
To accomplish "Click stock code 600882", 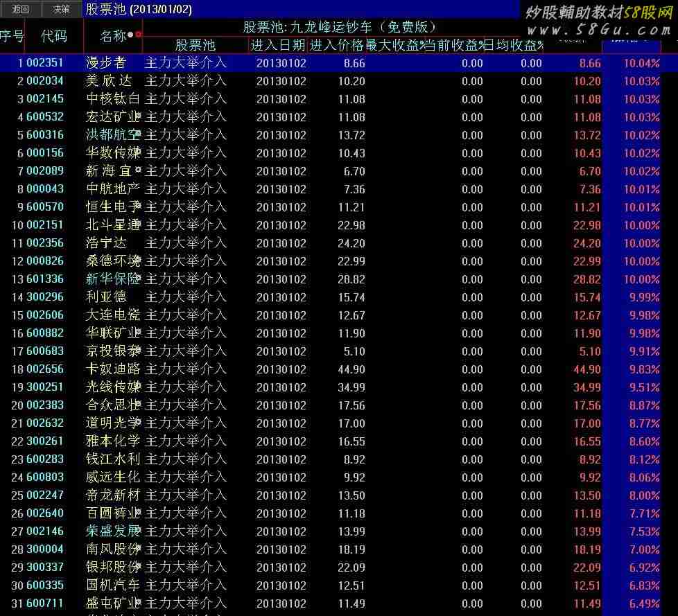I will (45, 333).
